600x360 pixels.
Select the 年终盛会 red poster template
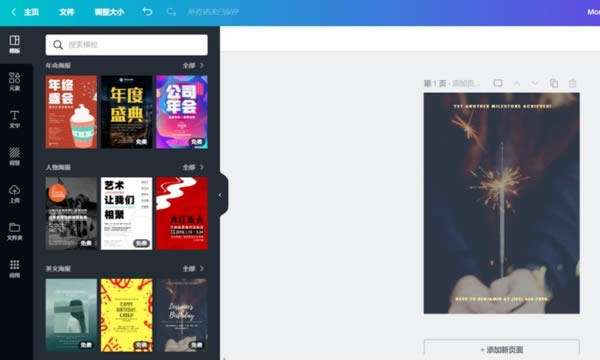[71, 112]
